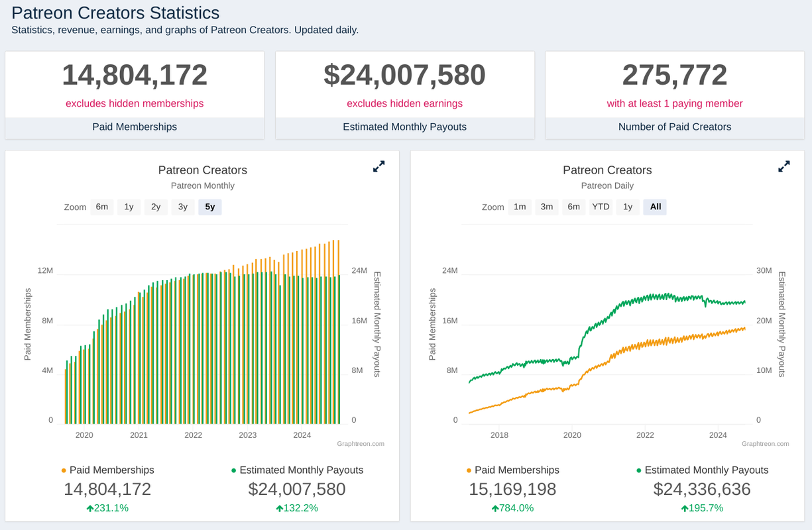Viewport: 812px width, 530px height.
Task: Click the 'Patreon Creators Statistics' page heading
Action: point(115,13)
